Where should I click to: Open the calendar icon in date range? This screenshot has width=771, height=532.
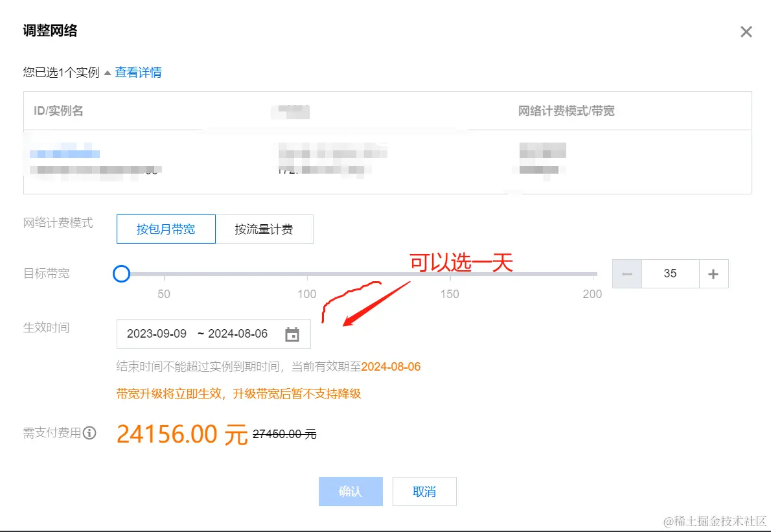click(292, 334)
